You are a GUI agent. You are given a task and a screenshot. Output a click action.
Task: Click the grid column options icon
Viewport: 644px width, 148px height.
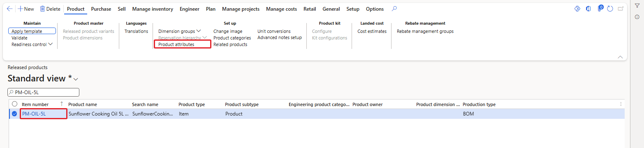click(x=621, y=104)
